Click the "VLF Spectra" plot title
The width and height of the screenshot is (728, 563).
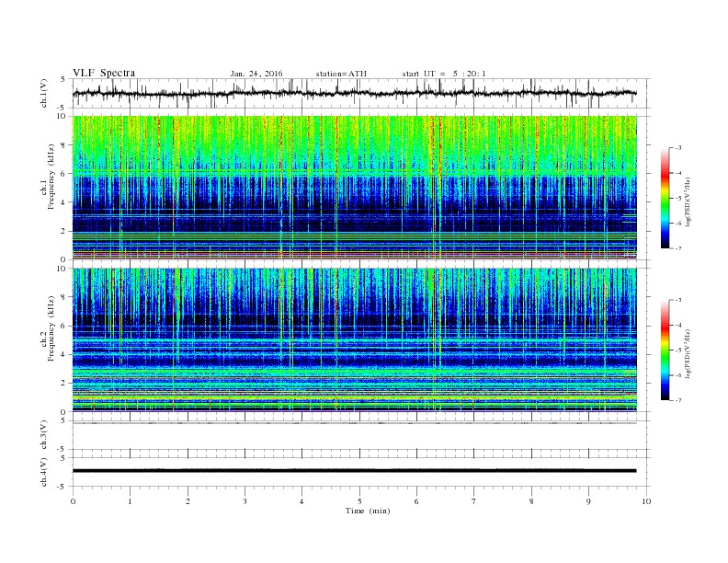point(104,73)
